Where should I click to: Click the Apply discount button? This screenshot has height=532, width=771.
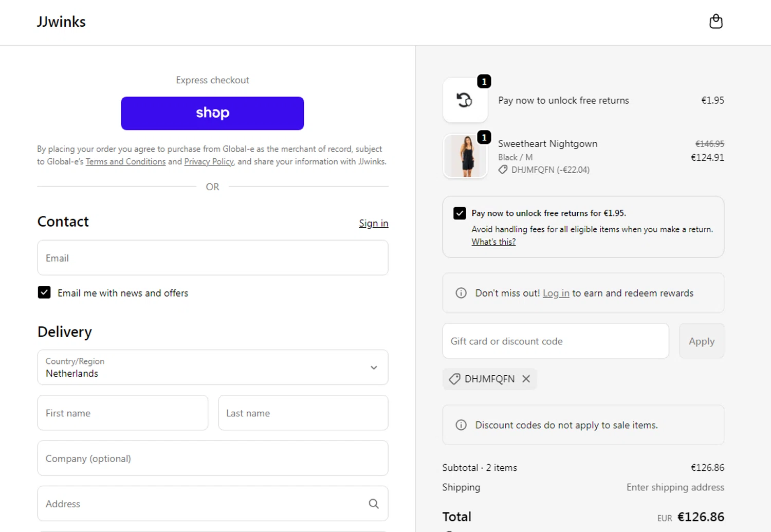702,341
